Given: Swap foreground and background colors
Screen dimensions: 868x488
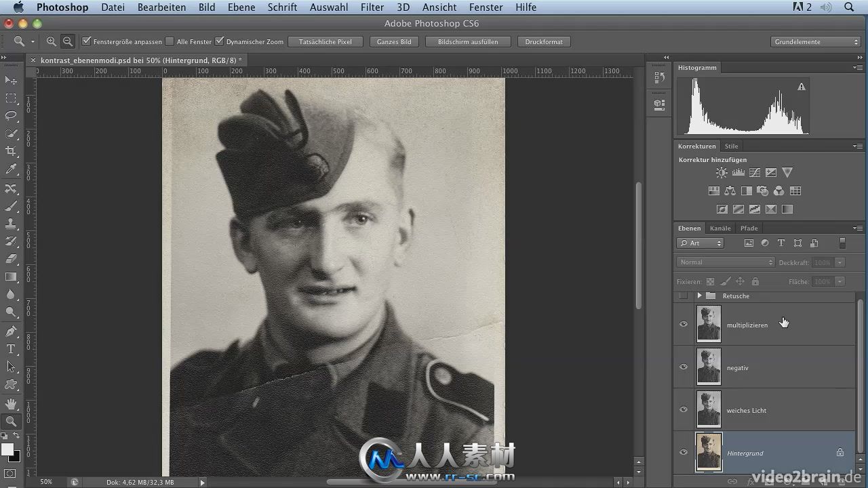Looking at the screenshot, I should click(17, 436).
